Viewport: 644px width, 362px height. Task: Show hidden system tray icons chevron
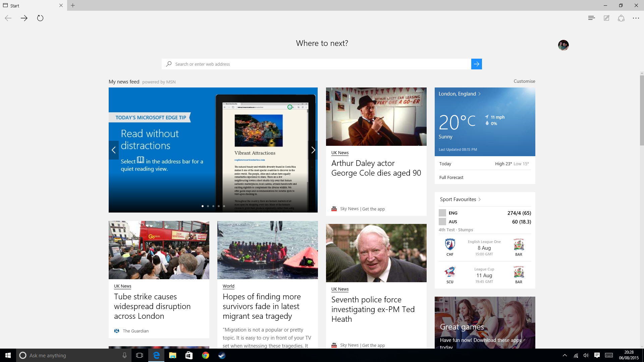point(565,355)
